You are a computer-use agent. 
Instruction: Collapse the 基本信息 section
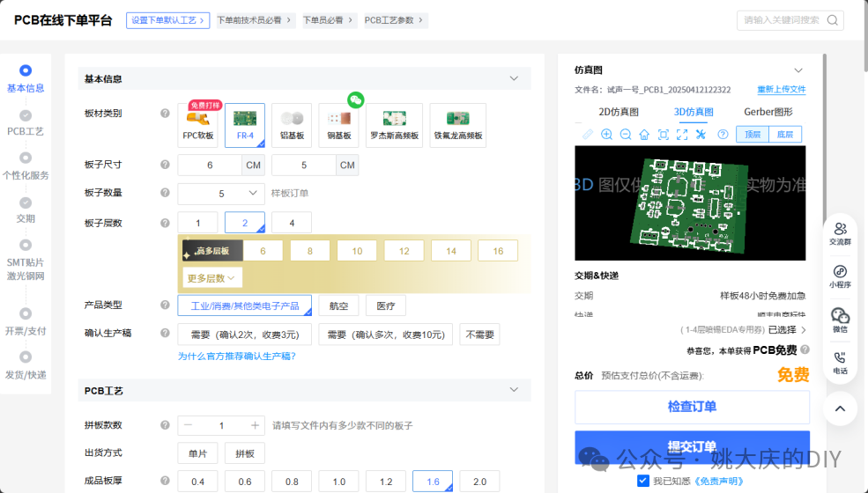point(514,78)
